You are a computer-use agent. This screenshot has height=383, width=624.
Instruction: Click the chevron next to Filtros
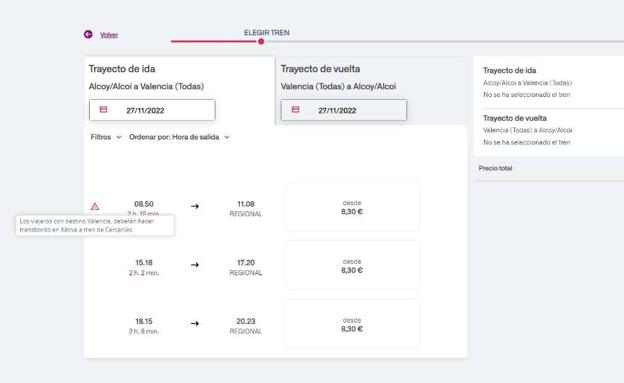coord(119,137)
